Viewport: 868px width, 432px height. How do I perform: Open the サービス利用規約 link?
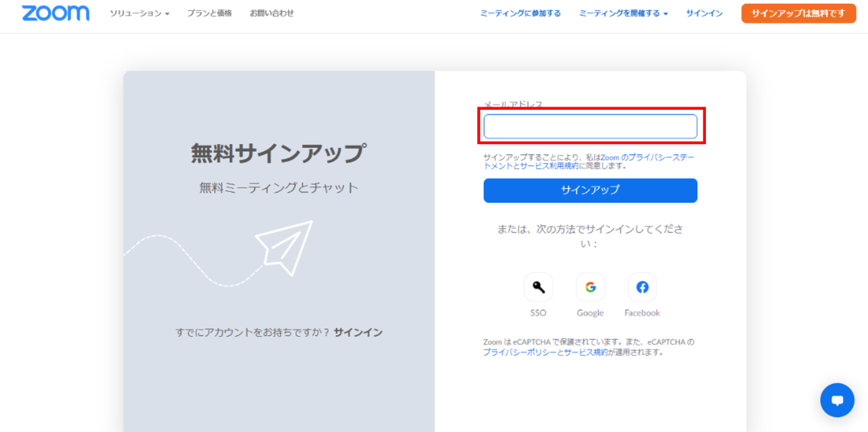(549, 166)
